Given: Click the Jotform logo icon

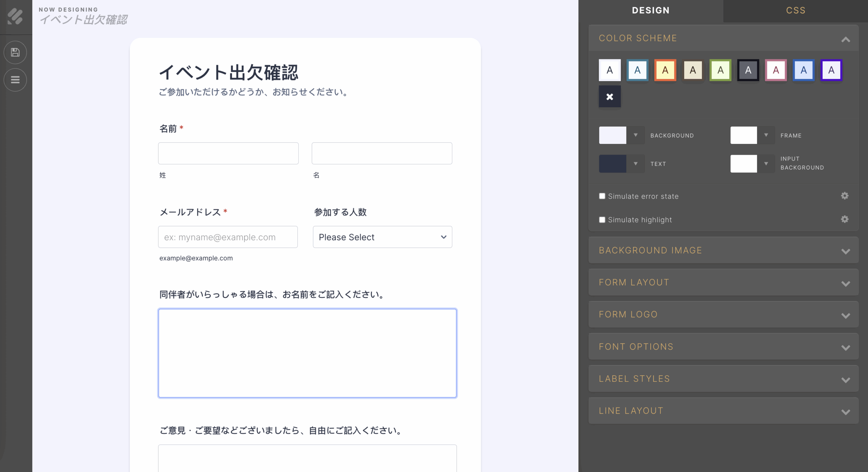Looking at the screenshot, I should [15, 16].
